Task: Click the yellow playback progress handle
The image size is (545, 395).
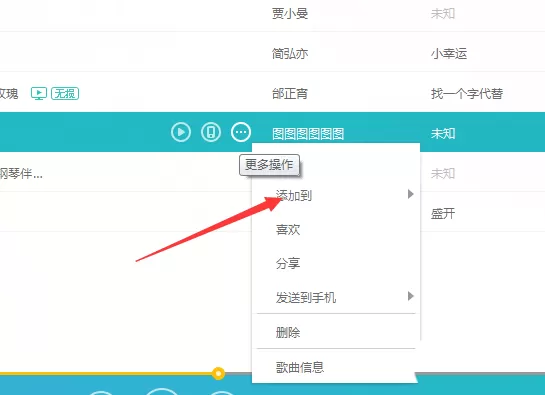Action: coord(218,373)
